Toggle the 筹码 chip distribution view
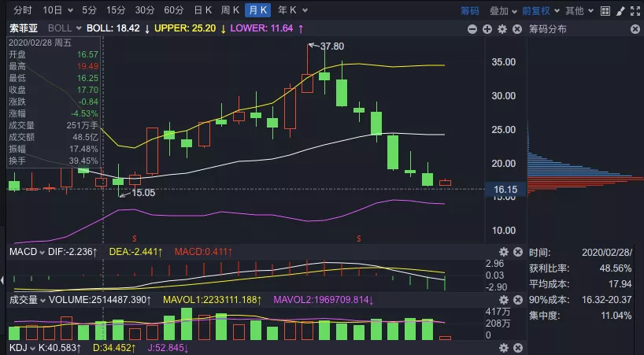 click(469, 11)
